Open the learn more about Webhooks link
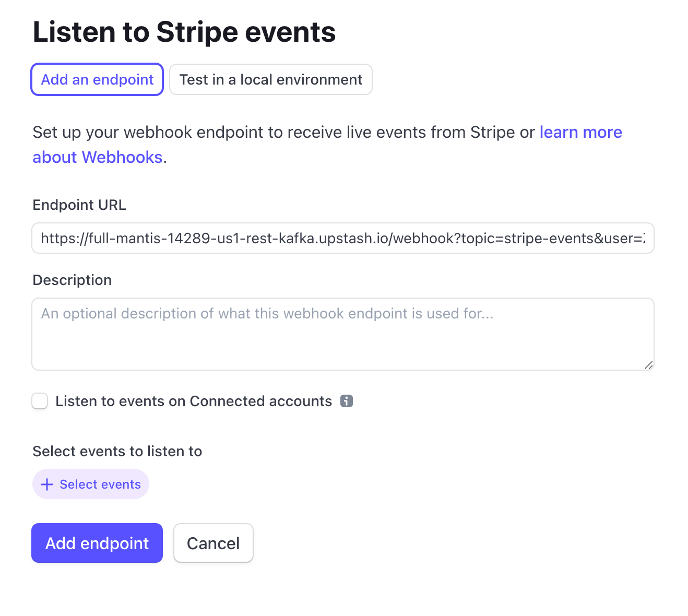 pos(580,132)
